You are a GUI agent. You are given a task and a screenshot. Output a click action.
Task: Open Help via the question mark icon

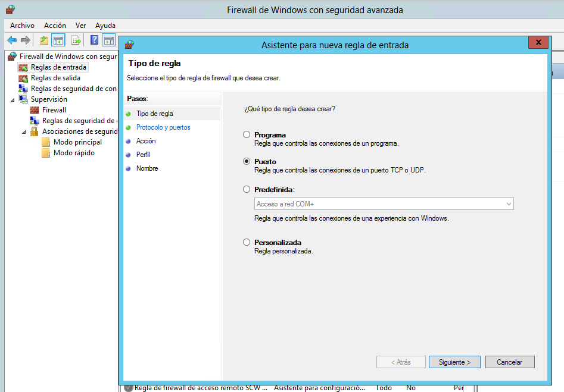[94, 40]
